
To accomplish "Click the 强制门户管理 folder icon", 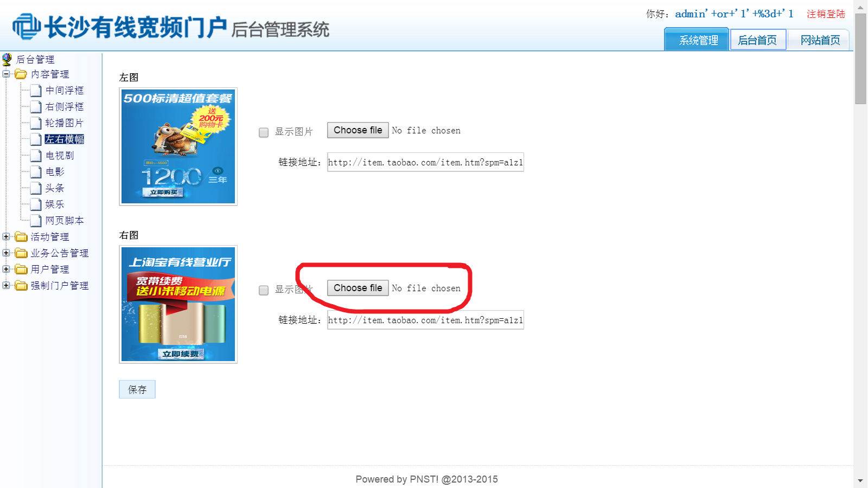I will click(x=21, y=286).
